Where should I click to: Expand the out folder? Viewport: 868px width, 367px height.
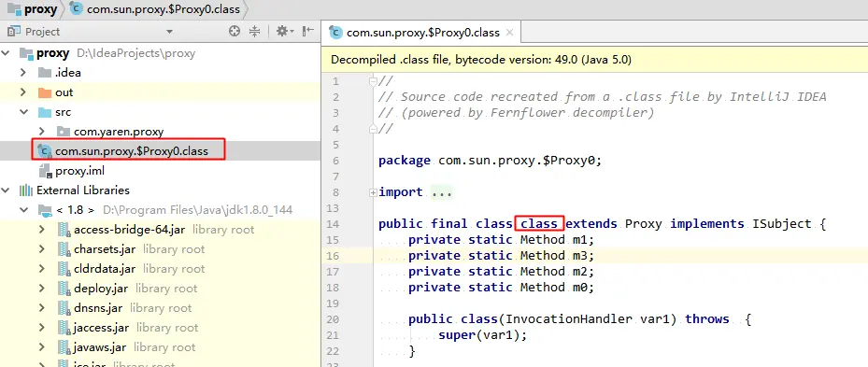point(23,92)
